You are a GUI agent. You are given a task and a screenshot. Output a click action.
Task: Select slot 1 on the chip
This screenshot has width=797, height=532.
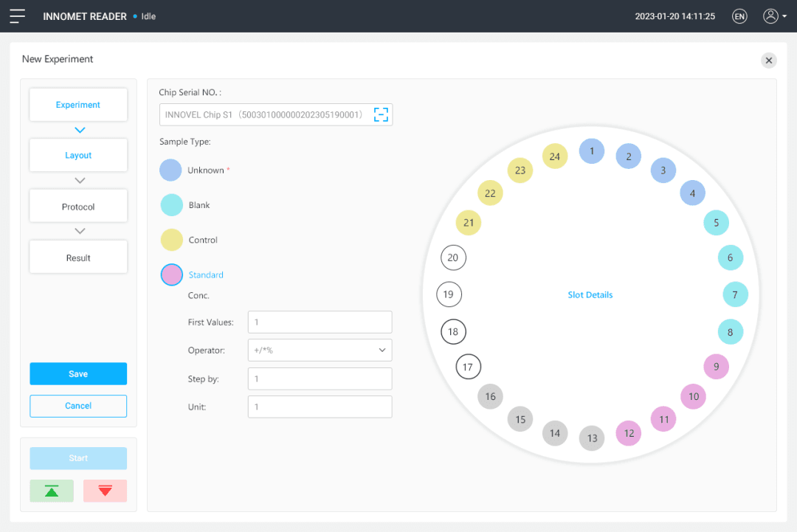[592, 151]
